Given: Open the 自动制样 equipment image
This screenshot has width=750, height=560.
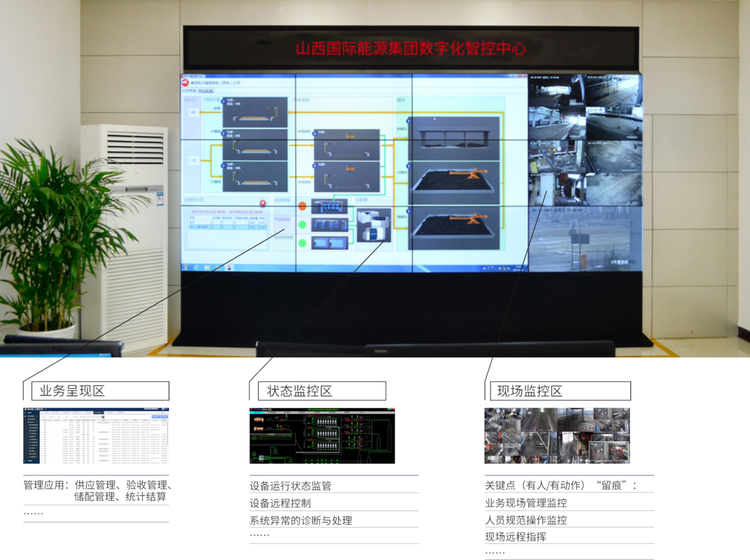Looking at the screenshot, I should click(330, 206).
